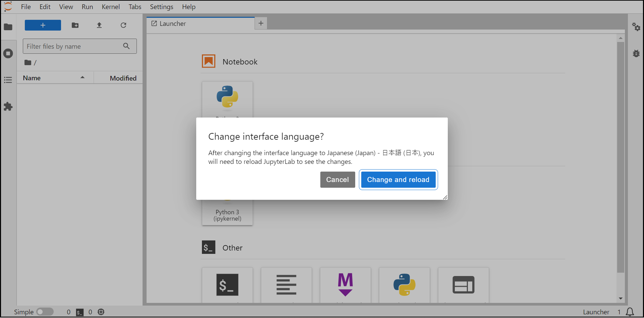The width and height of the screenshot is (644, 318).
Task: Open the Property Inspector gears icon
Action: coord(636,27)
